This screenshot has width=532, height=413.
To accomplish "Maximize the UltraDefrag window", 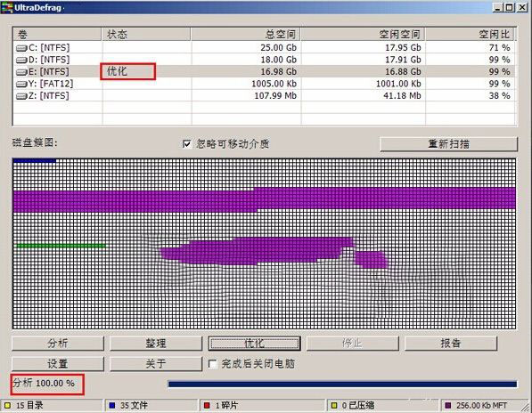I will tap(509, 7).
